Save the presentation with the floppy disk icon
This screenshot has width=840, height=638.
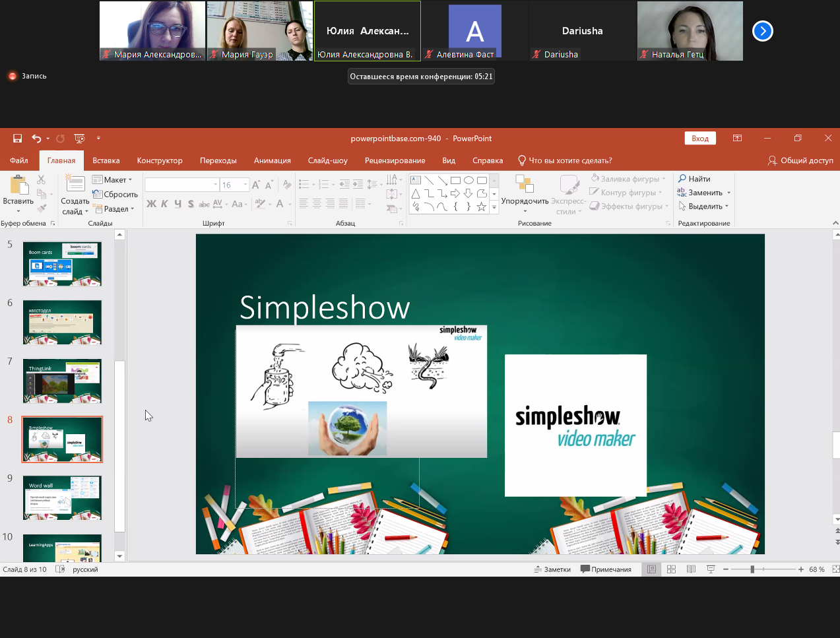(18, 139)
